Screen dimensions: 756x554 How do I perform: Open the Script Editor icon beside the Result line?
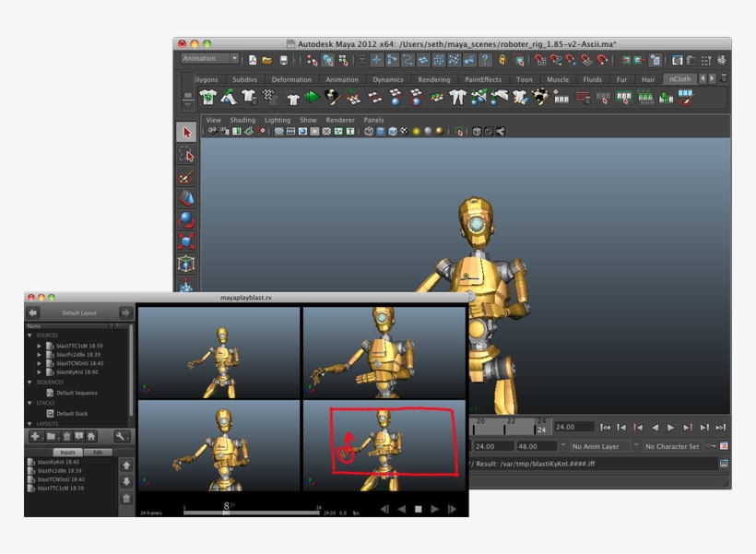click(x=724, y=464)
